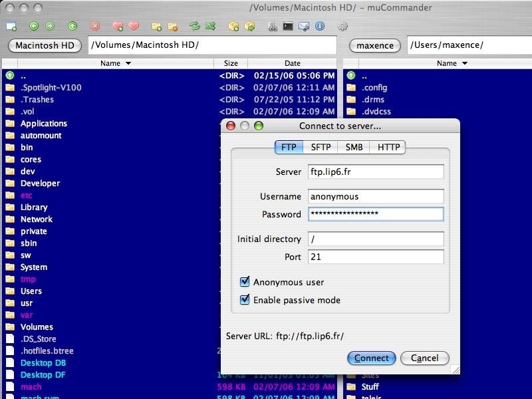Viewport: 532px width, 399px height.
Task: Click the Username field
Action: [x=376, y=196]
